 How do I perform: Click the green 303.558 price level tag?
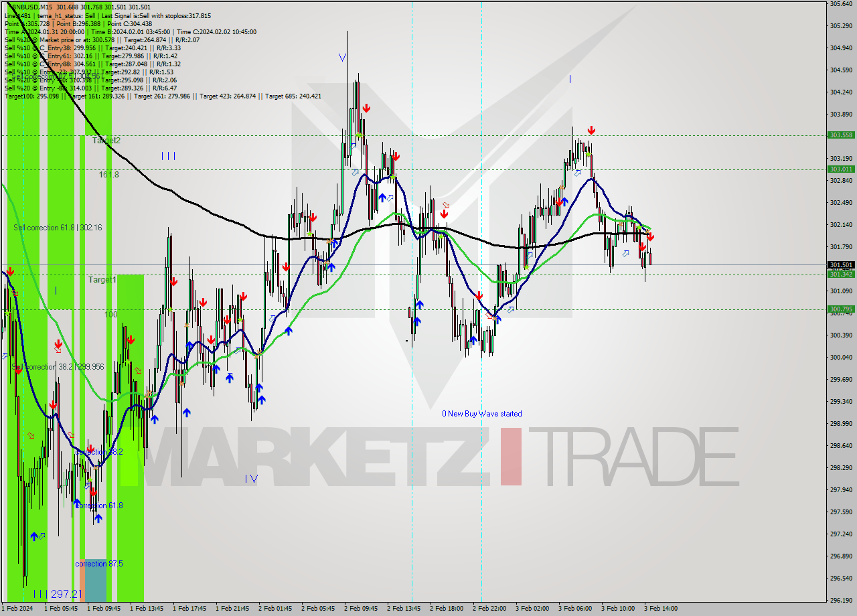click(x=841, y=135)
